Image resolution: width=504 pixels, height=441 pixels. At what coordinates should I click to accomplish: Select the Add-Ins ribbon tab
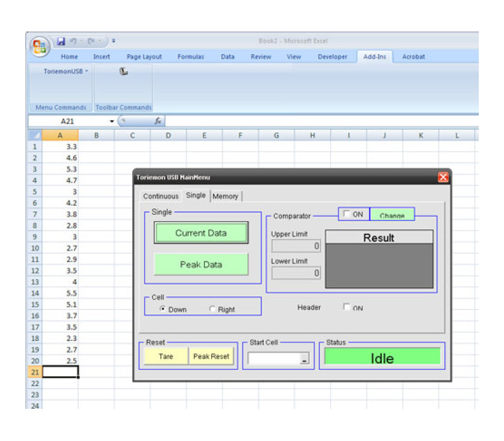[374, 57]
